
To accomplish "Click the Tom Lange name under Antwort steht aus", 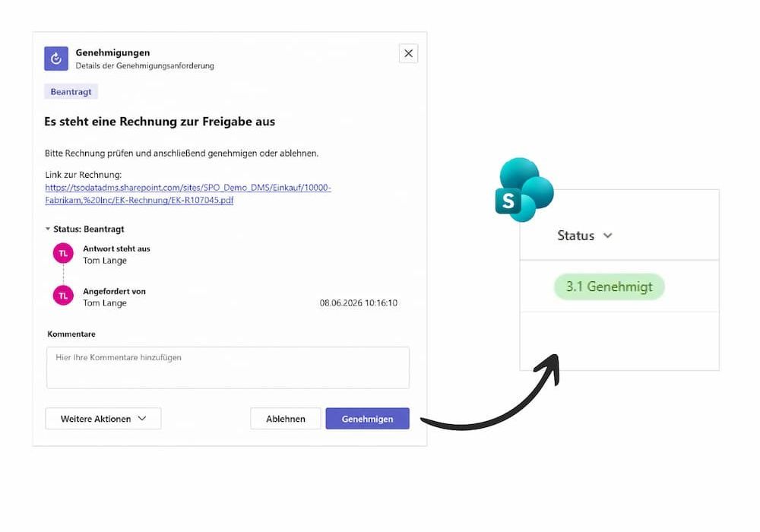I will [105, 261].
